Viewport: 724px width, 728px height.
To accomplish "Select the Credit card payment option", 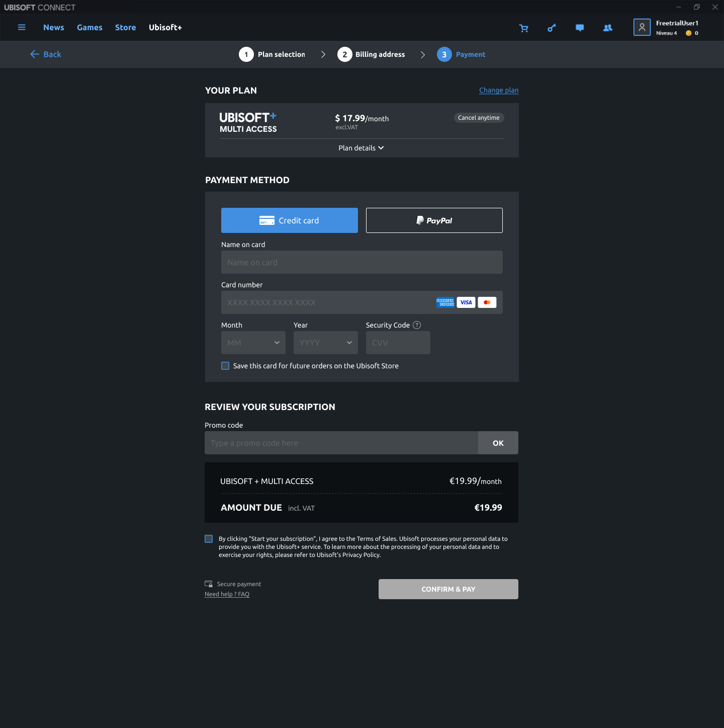I will (290, 220).
